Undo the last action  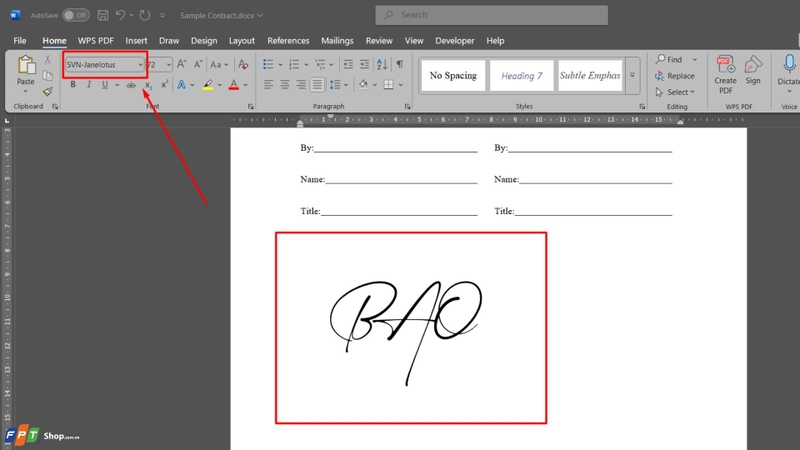120,15
